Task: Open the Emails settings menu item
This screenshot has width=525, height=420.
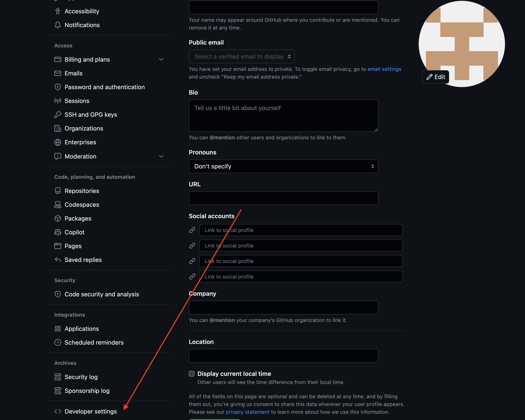Action: pos(73,73)
